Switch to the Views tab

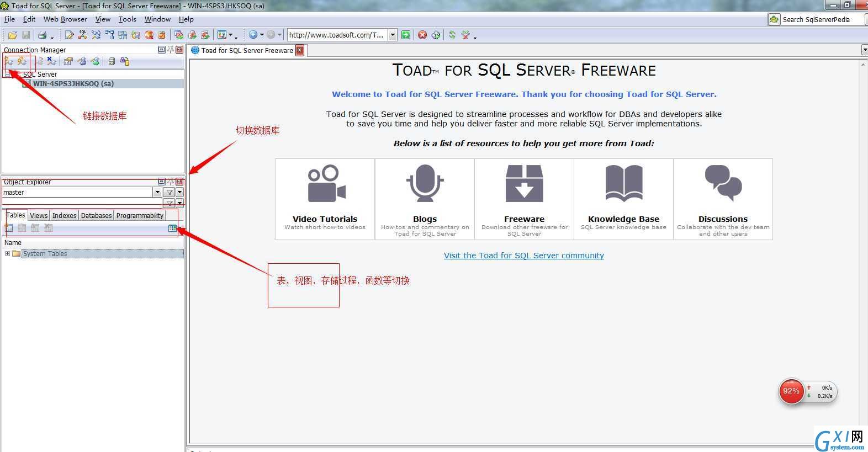pyautogui.click(x=39, y=216)
